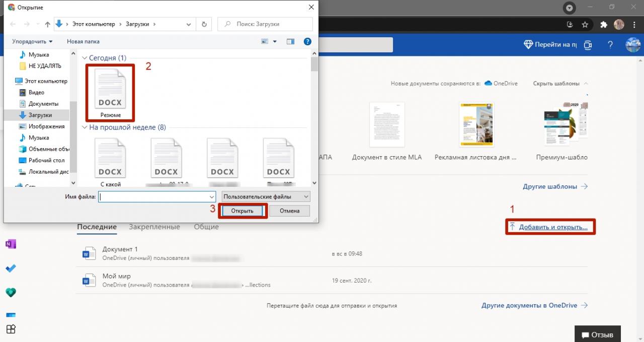Open the Word file Документ 1

click(120, 249)
